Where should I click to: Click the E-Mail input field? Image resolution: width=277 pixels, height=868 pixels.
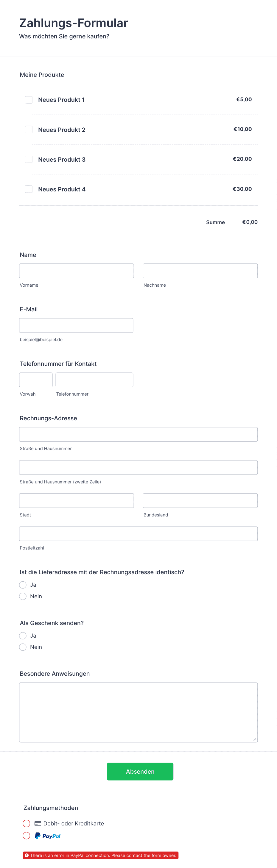pyautogui.click(x=76, y=326)
